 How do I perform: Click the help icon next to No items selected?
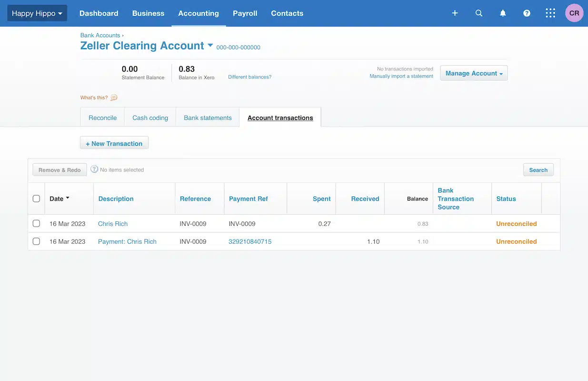(x=94, y=169)
